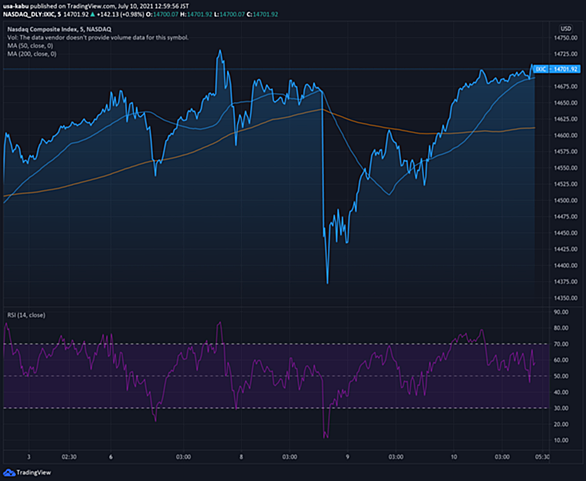Select the RSI (14, close) indicator legend

(26, 315)
